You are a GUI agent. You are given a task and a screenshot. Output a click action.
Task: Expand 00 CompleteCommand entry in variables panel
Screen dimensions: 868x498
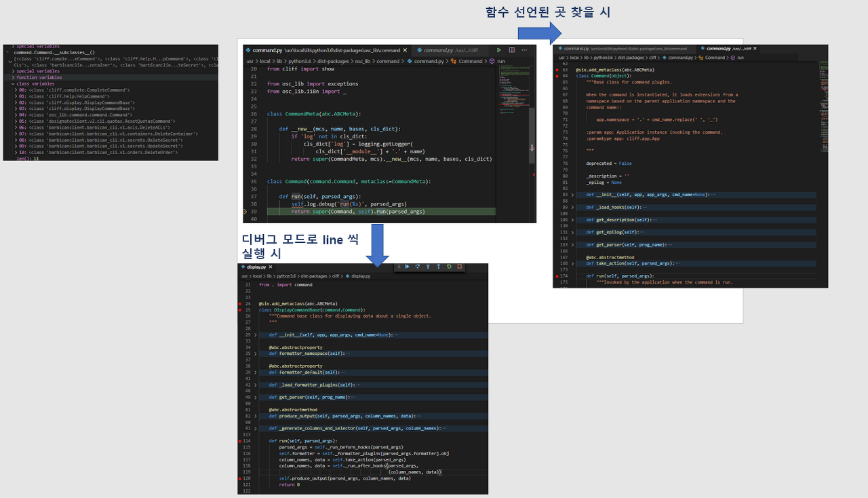click(x=16, y=90)
